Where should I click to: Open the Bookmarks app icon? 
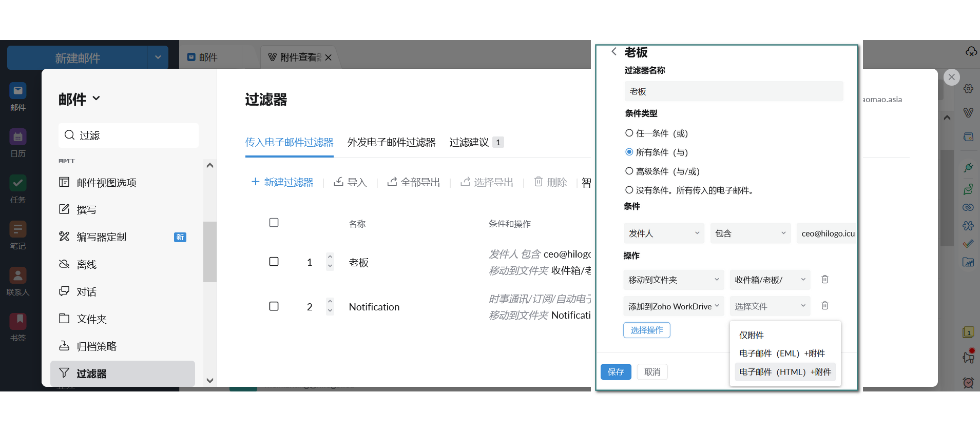click(18, 322)
